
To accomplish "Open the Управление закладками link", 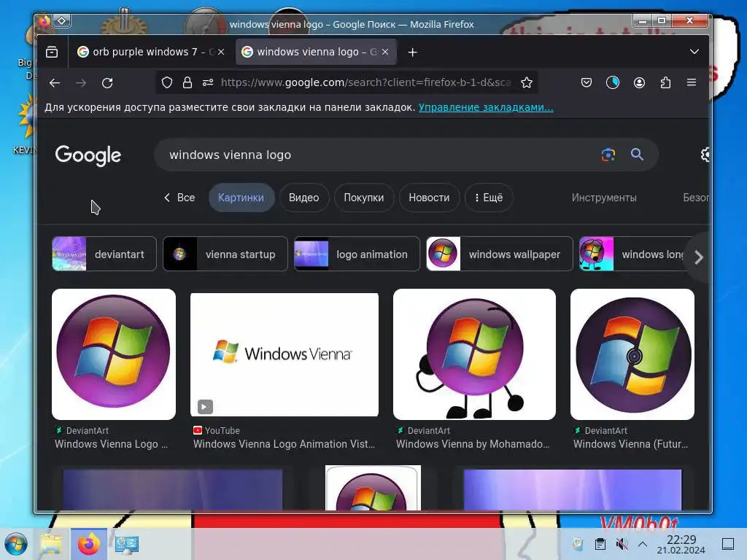I will (x=486, y=107).
